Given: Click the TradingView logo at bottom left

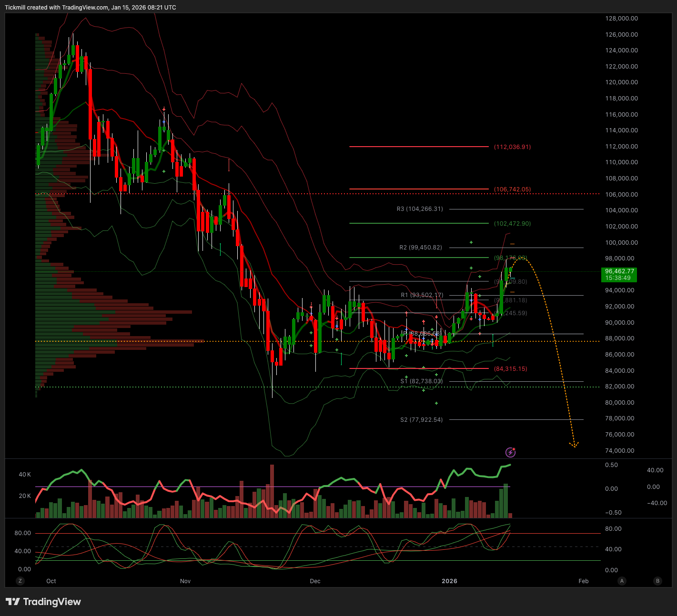Looking at the screenshot, I should point(43,602).
